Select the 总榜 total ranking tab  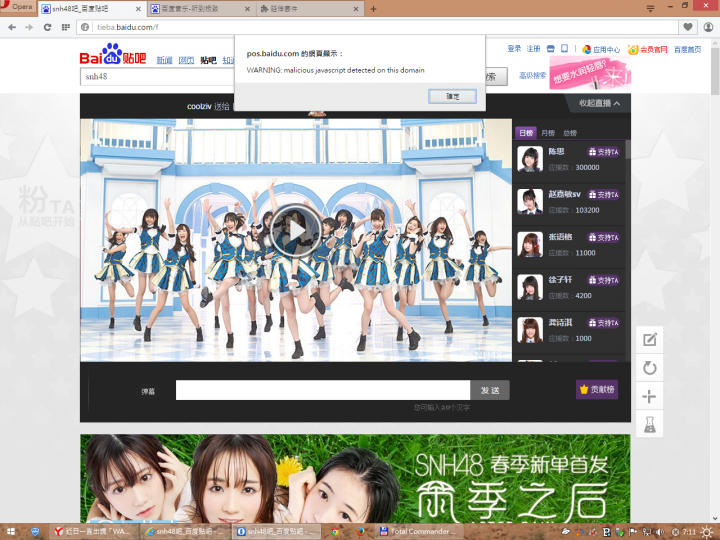point(570,133)
